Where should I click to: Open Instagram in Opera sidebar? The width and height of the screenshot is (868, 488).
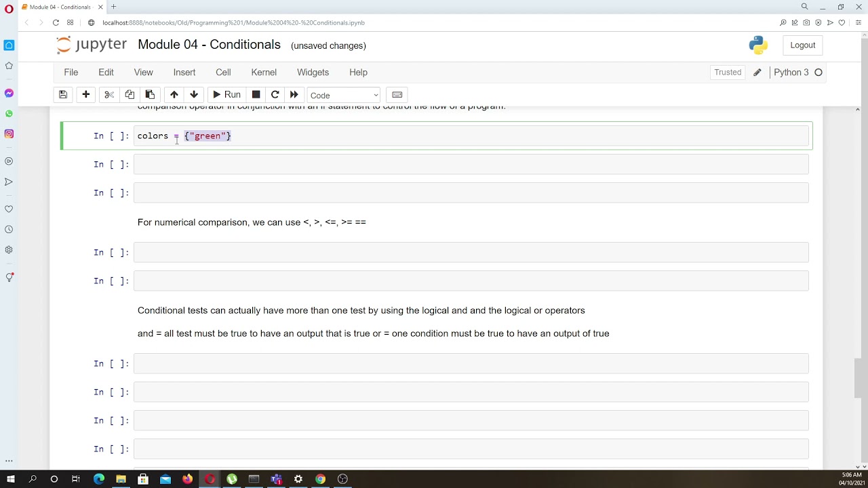[x=9, y=134]
